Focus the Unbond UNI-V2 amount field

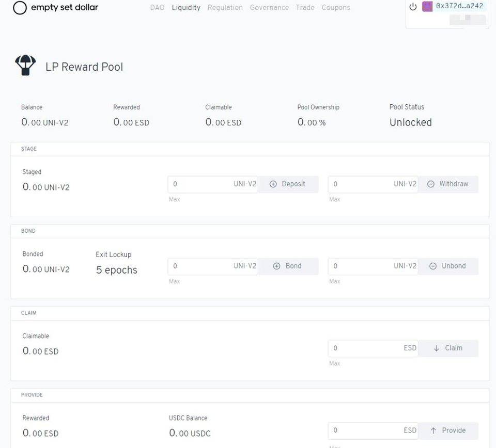[362, 266]
